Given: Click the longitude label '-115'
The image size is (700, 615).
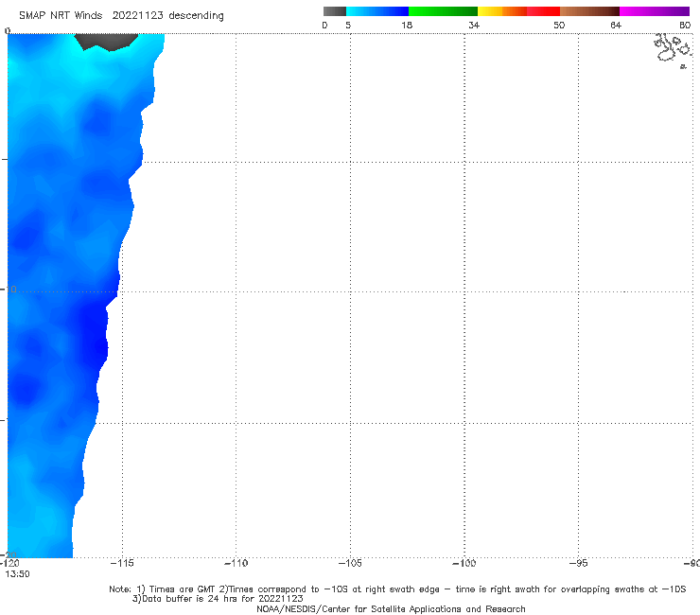Looking at the screenshot, I should pos(122,563).
